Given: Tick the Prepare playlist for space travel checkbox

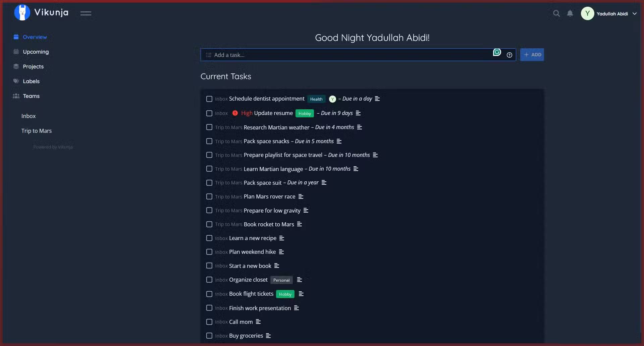Looking at the screenshot, I should coord(209,155).
